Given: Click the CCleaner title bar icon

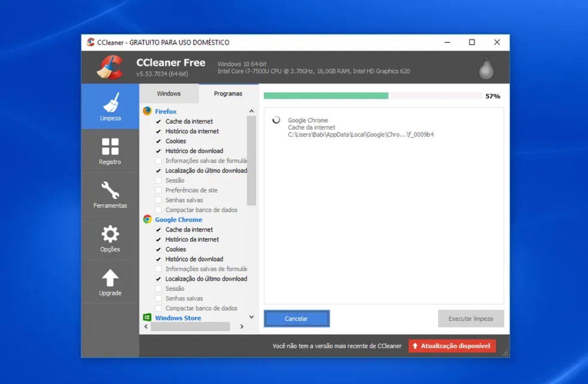Looking at the screenshot, I should (x=90, y=42).
